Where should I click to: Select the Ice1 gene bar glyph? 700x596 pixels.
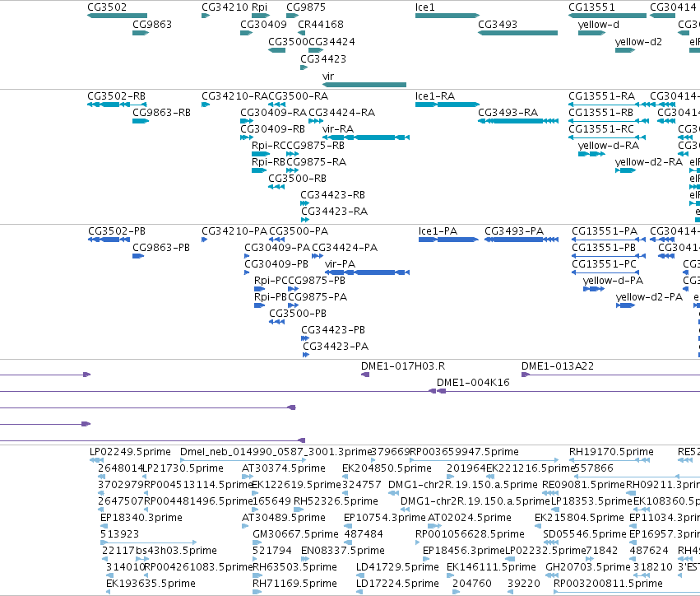point(447,16)
